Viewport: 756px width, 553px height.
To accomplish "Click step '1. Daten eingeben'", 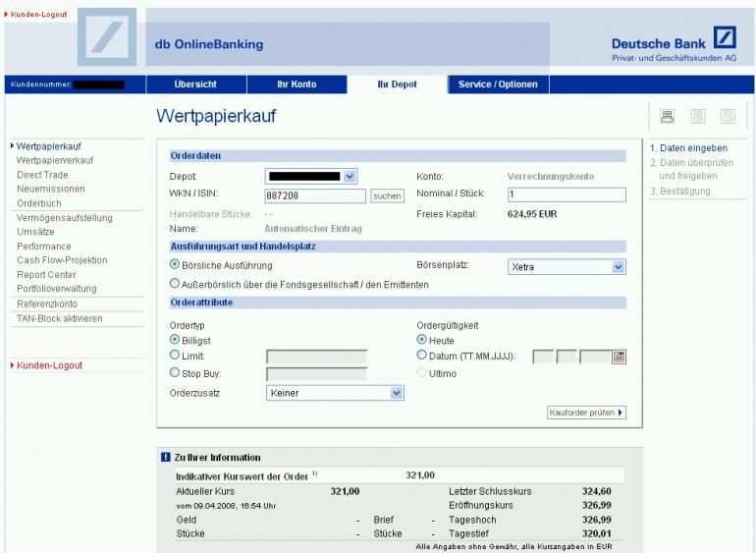I will tap(688, 148).
